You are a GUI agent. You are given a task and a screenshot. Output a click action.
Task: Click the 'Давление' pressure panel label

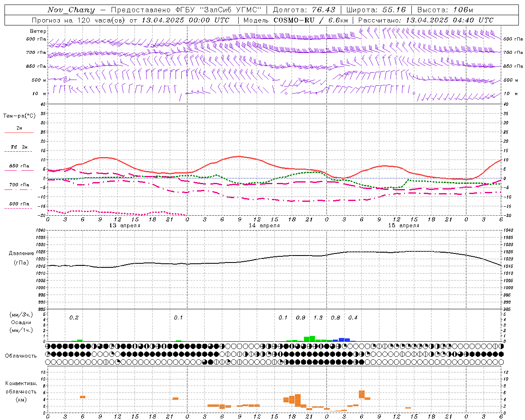coord(22,253)
